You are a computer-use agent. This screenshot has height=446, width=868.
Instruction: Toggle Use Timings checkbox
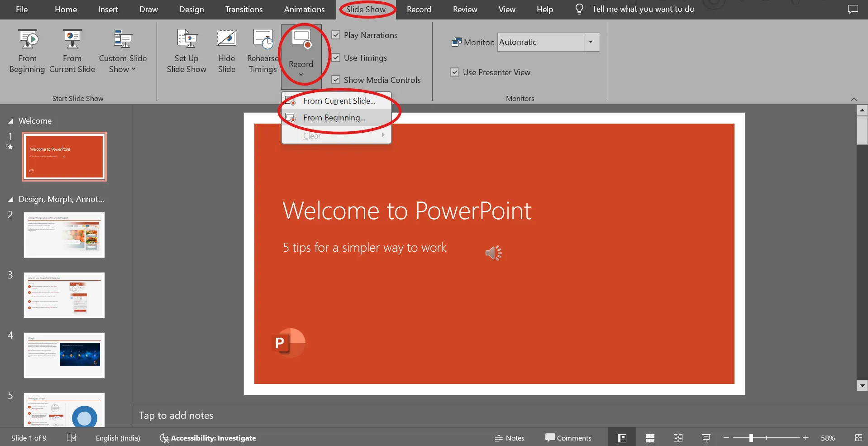coord(336,58)
